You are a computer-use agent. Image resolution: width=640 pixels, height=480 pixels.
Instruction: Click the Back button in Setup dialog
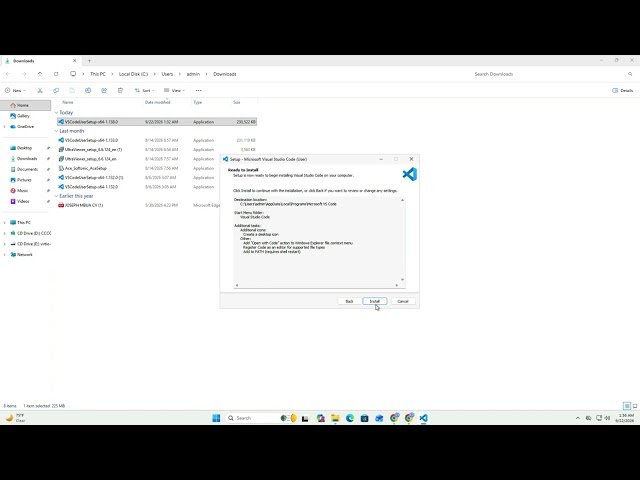pos(349,301)
